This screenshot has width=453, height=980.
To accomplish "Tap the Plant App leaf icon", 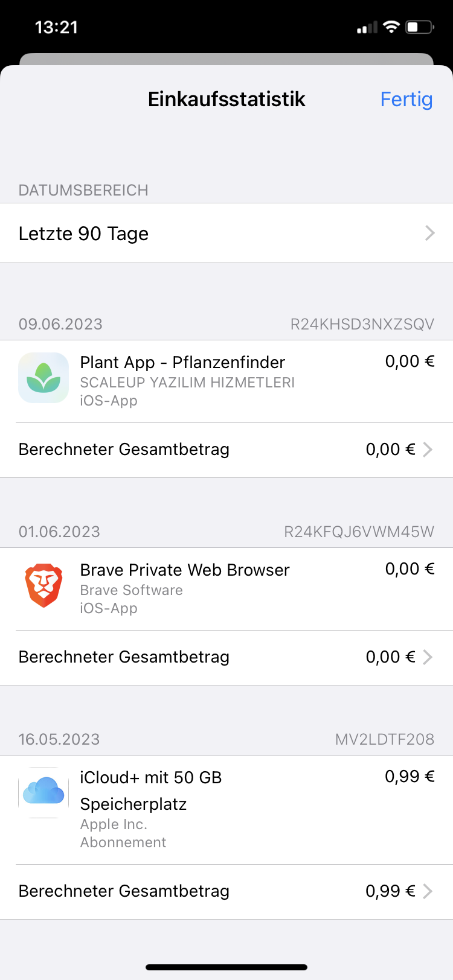I will pyautogui.click(x=43, y=378).
